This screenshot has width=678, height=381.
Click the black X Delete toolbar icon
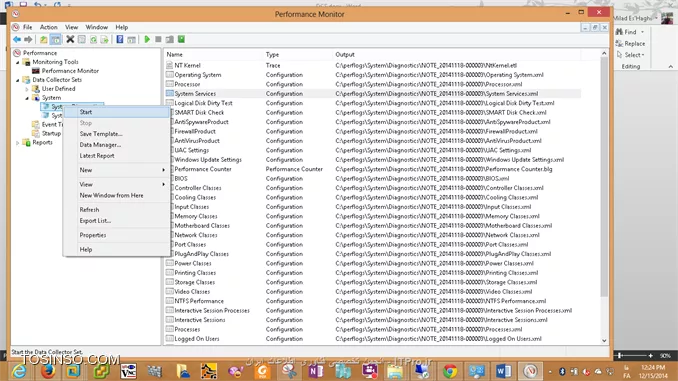coord(70,39)
